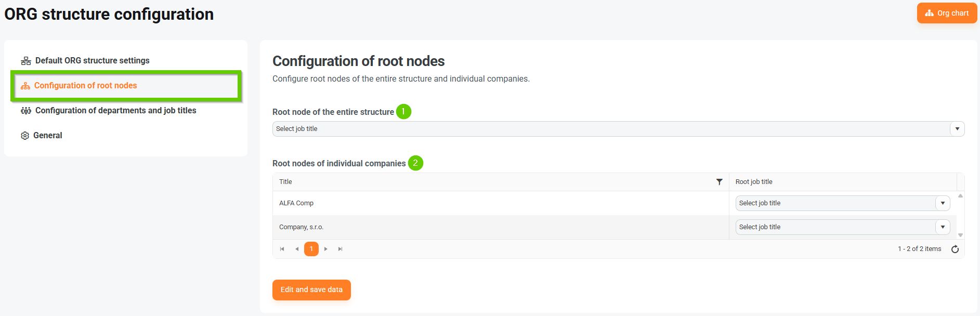Click the Org chart button
This screenshot has height=316, width=980.
[x=947, y=14]
